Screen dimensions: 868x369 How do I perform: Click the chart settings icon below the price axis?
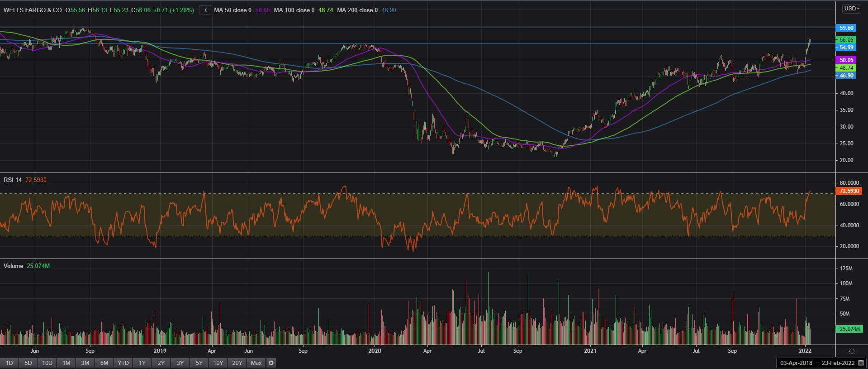click(x=852, y=351)
